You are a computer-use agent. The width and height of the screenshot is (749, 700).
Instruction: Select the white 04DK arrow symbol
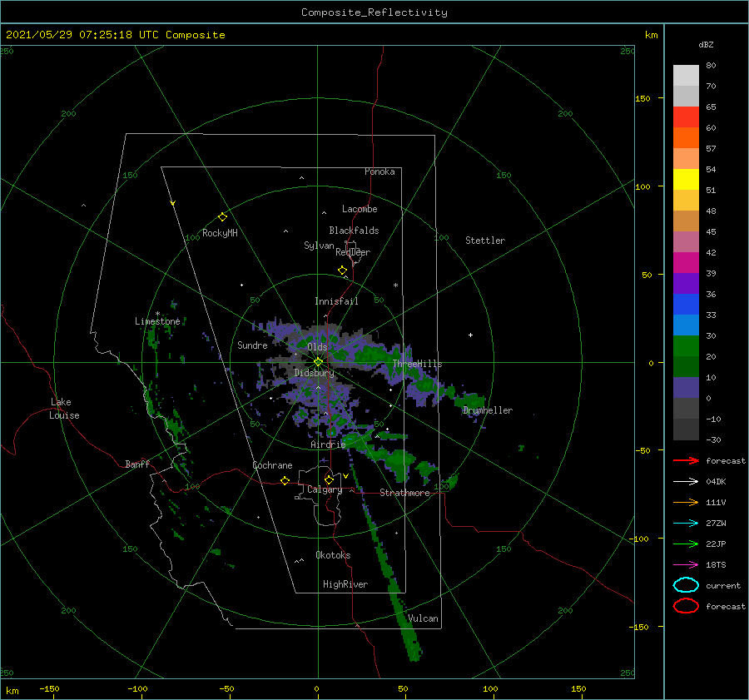(x=686, y=481)
